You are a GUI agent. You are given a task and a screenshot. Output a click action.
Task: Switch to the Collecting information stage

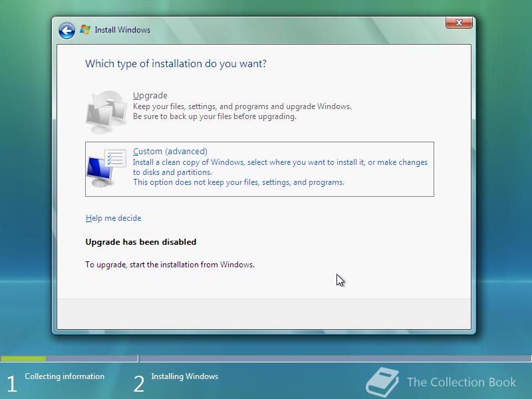click(64, 376)
